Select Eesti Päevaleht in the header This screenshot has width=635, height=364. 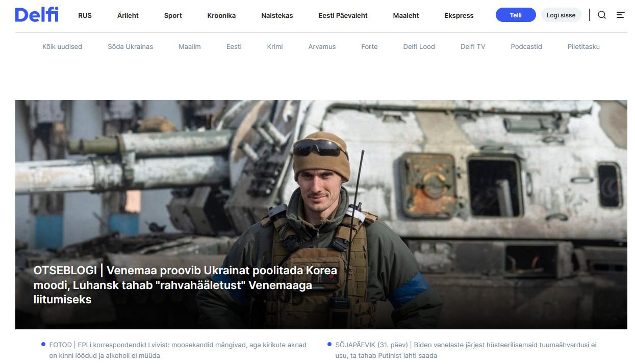tap(343, 16)
